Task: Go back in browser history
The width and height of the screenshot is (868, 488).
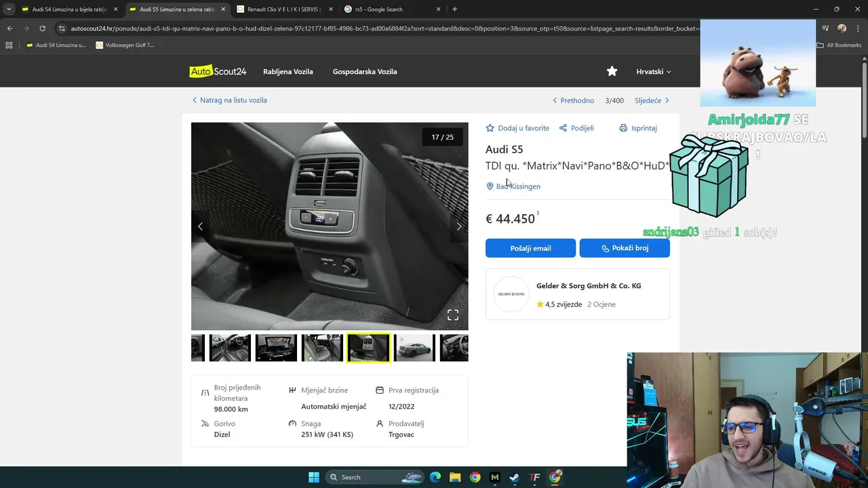Action: (x=9, y=28)
